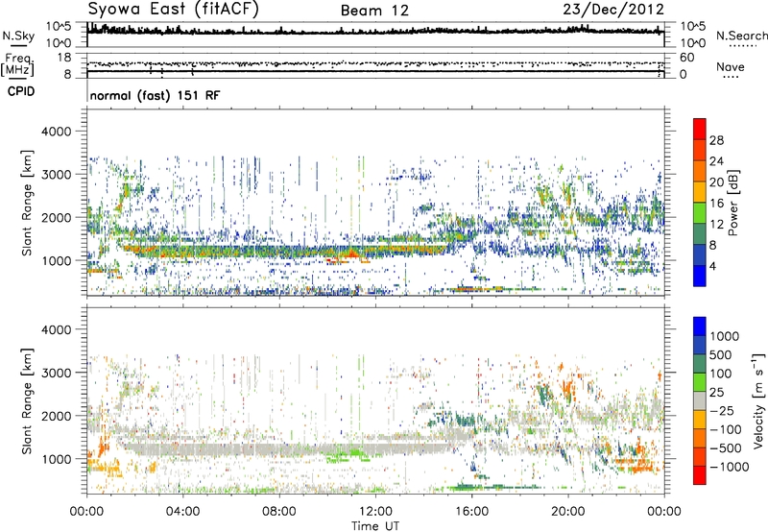Click "Slant Range [km]" label of velocity panel

click(27, 401)
